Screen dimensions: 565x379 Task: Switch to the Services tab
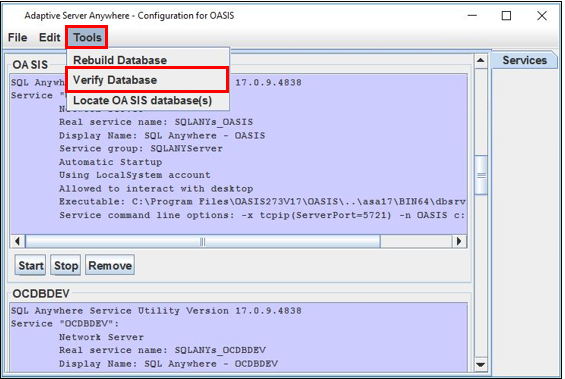pos(524,60)
